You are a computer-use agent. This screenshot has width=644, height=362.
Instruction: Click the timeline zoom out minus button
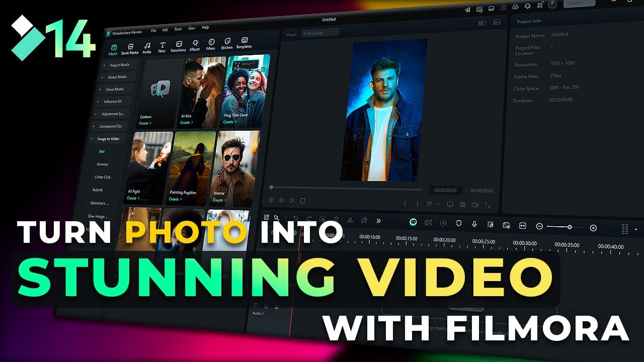539,226
